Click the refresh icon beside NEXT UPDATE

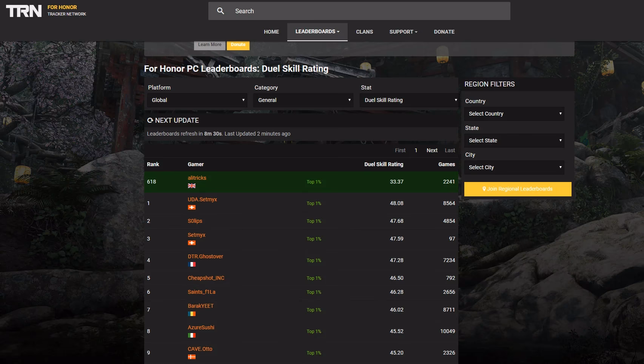coord(150,120)
